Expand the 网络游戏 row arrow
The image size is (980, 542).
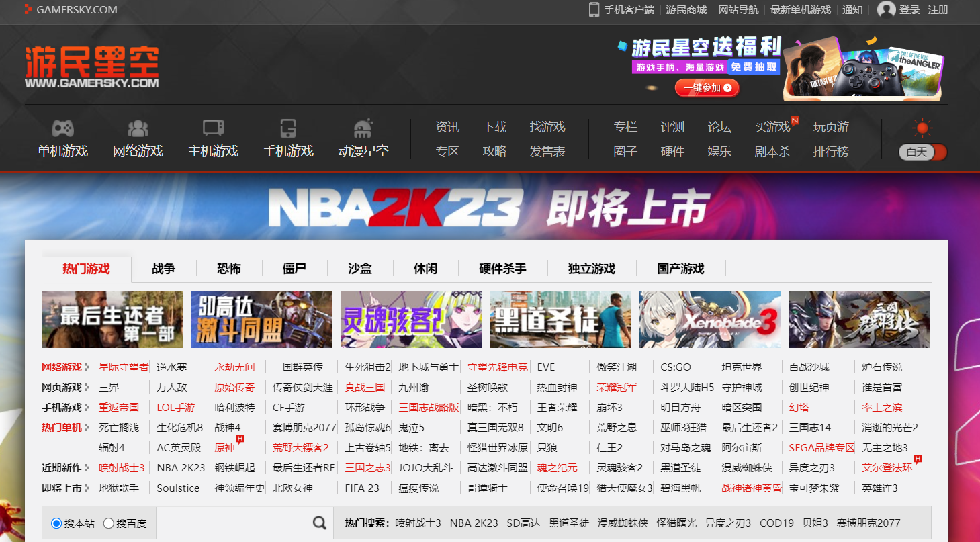(x=87, y=367)
